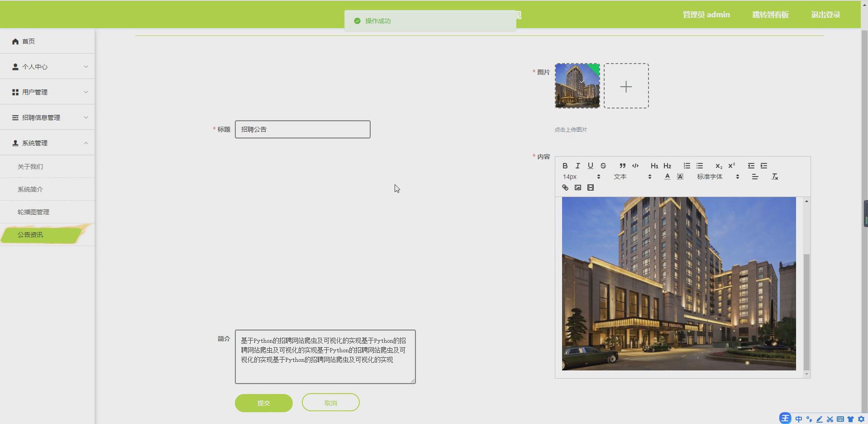This screenshot has width=868, height=424.
Task: Toggle input method punctuation mode
Action: 809,419
